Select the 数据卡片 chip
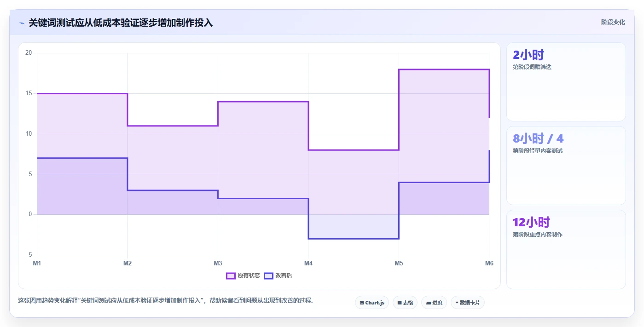 click(468, 303)
